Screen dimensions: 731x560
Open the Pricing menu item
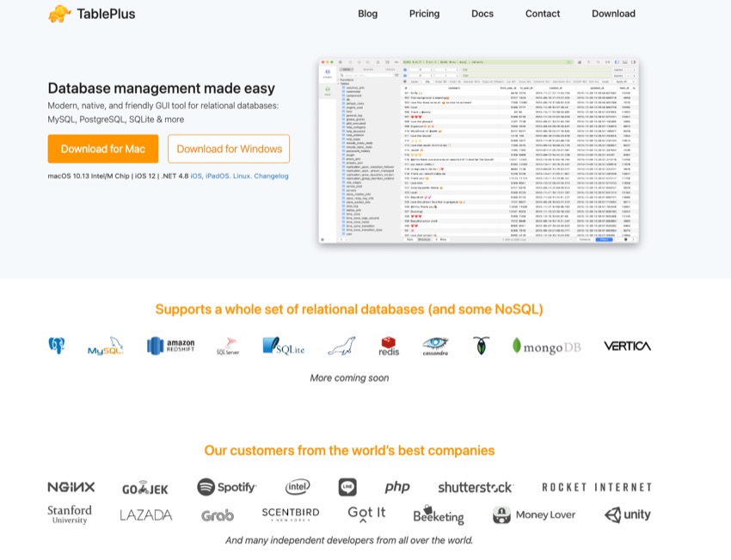point(424,14)
